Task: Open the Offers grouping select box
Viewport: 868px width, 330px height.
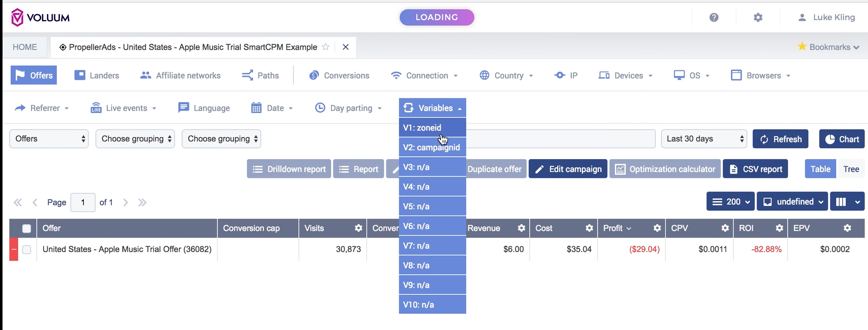Action: [49, 139]
